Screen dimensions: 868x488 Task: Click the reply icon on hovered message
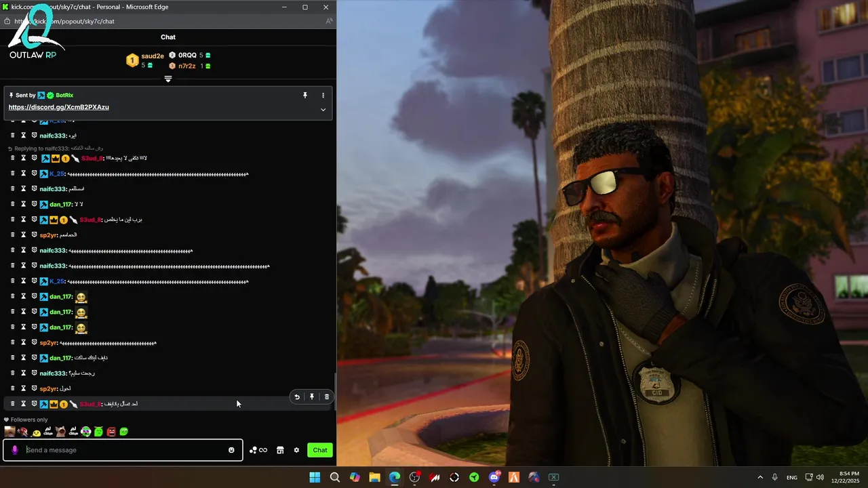click(x=297, y=397)
